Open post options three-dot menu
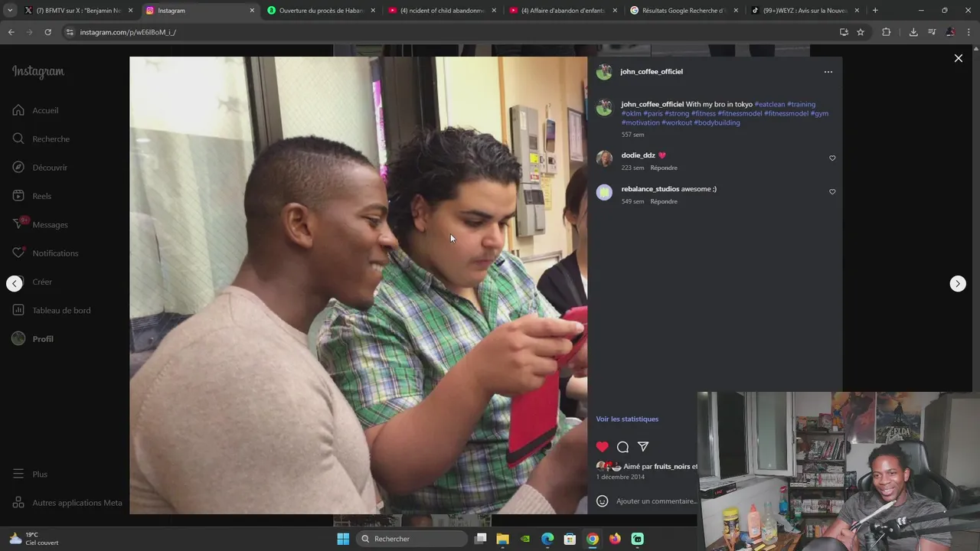This screenshot has width=980, height=551. click(x=828, y=72)
